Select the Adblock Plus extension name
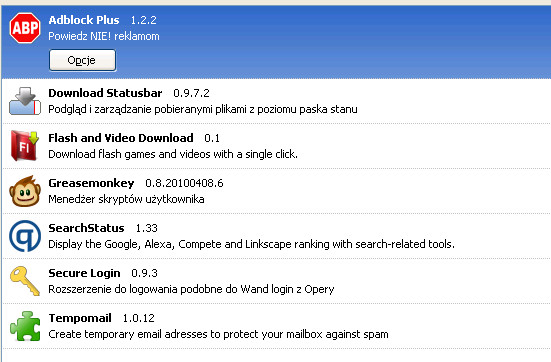551x362 pixels. point(84,20)
